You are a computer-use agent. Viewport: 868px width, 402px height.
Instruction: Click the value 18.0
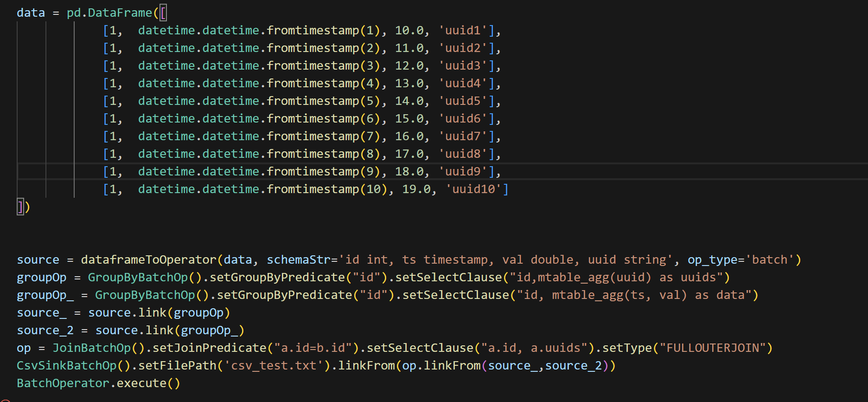(x=409, y=172)
